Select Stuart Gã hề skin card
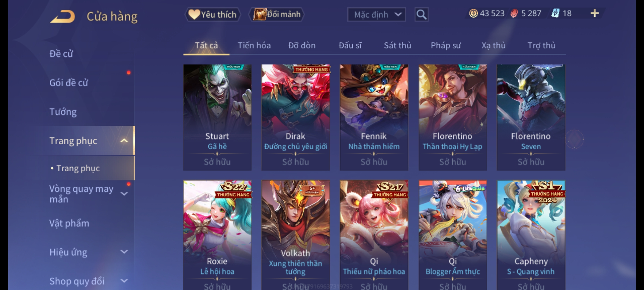This screenshot has height=290, width=644. (217, 117)
